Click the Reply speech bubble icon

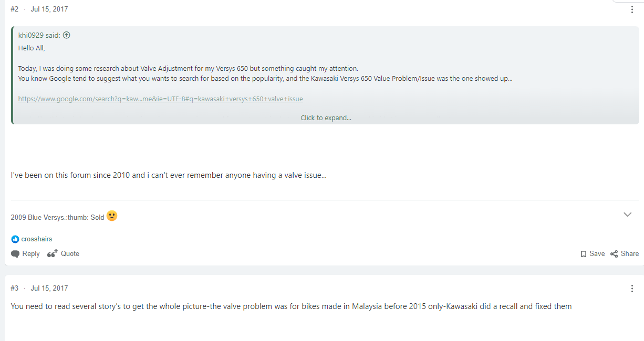[x=15, y=254]
